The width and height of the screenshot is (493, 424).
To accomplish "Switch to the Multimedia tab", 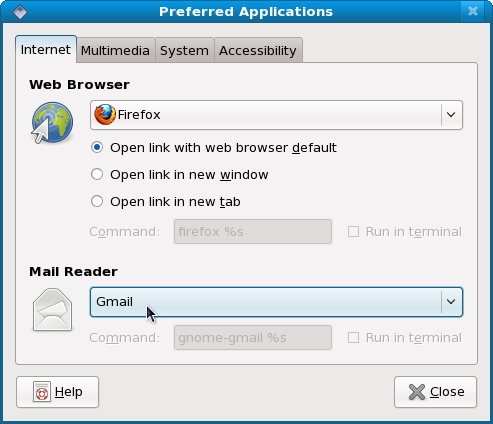I will pos(115,51).
